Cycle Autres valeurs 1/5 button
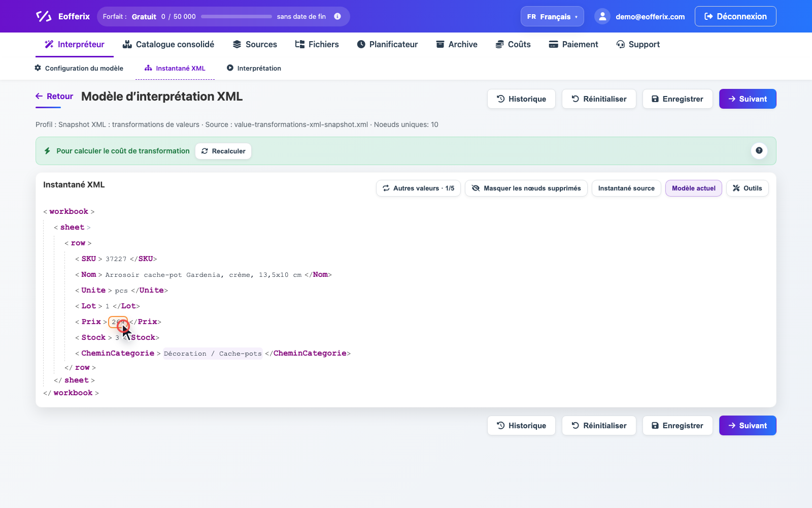Viewport: 812px width, 508px height. click(418, 188)
